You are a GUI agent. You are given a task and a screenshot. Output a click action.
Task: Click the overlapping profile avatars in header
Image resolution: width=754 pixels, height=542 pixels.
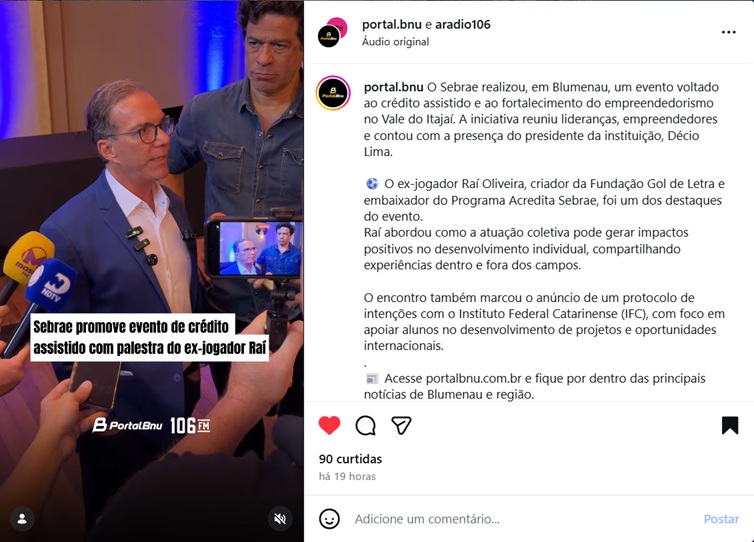pyautogui.click(x=332, y=32)
